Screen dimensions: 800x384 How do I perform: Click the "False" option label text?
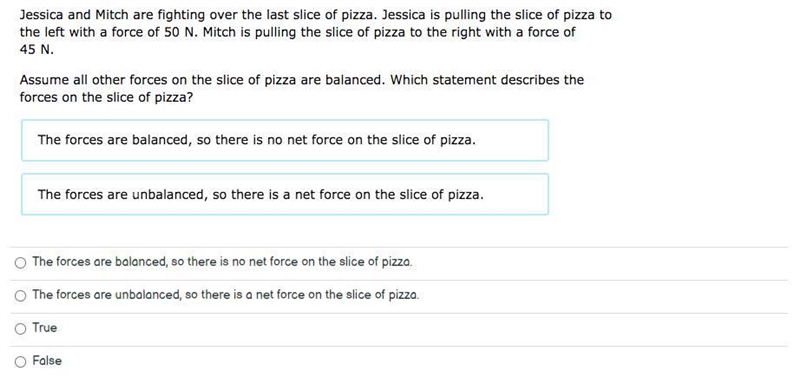tap(47, 361)
